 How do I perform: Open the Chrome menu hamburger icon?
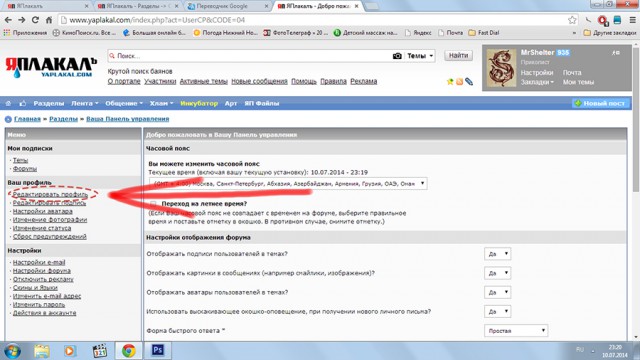click(632, 20)
